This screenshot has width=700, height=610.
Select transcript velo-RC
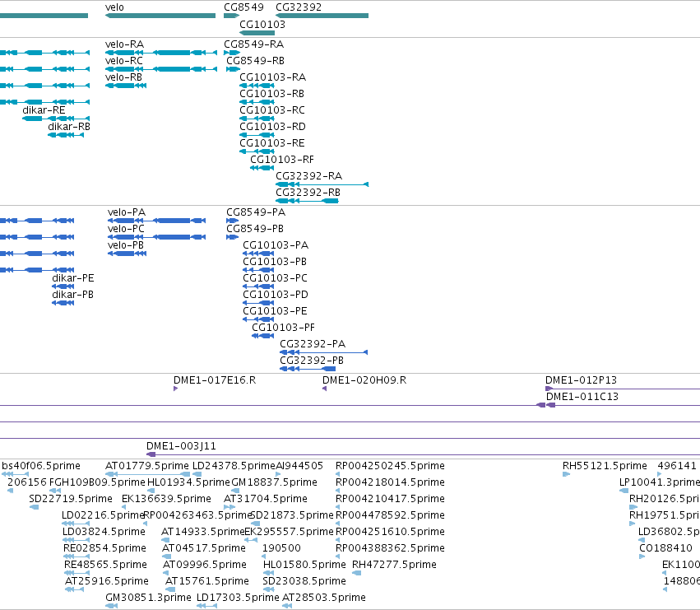pyautogui.click(x=161, y=69)
